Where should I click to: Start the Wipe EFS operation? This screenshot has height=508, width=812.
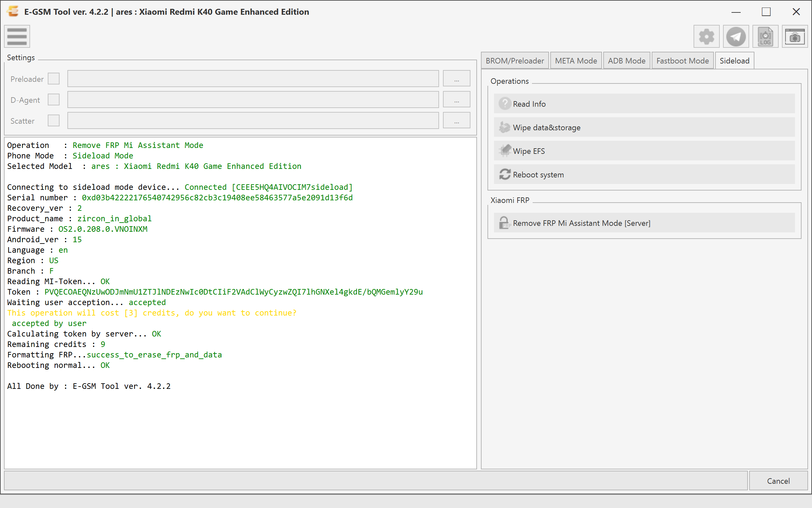click(644, 151)
